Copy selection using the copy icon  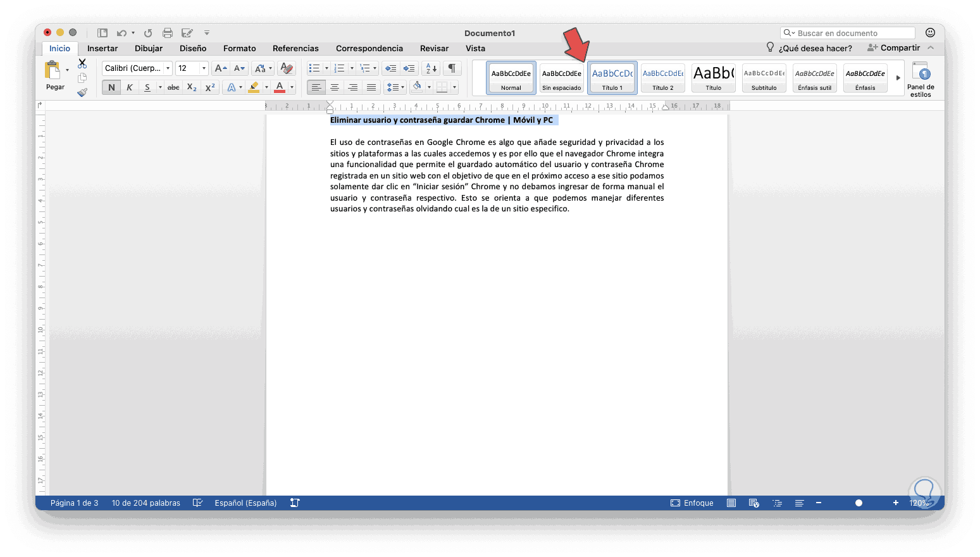pos(82,78)
